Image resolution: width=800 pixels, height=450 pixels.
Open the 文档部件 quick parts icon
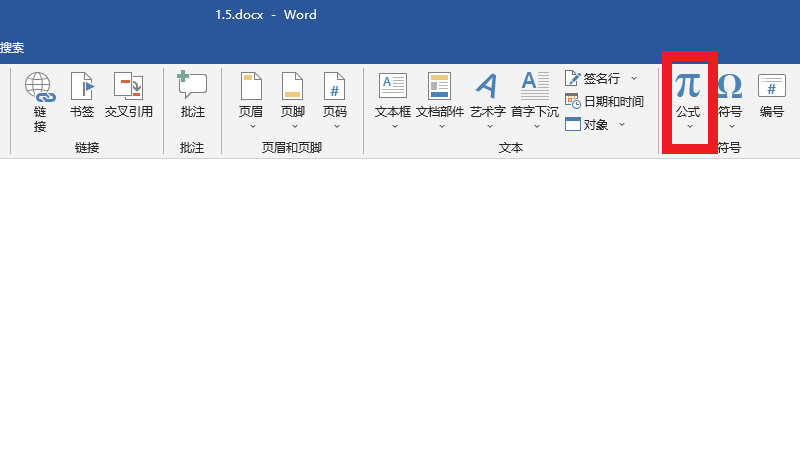(440, 87)
